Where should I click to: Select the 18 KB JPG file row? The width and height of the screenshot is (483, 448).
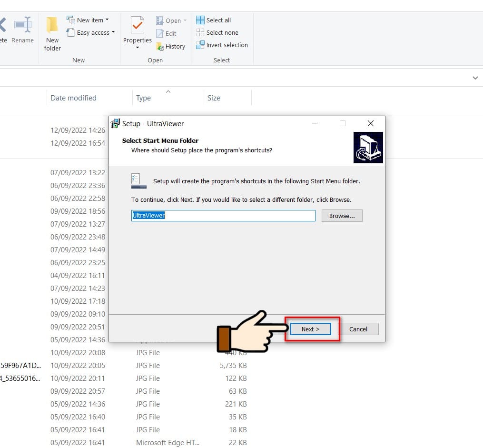point(123,430)
